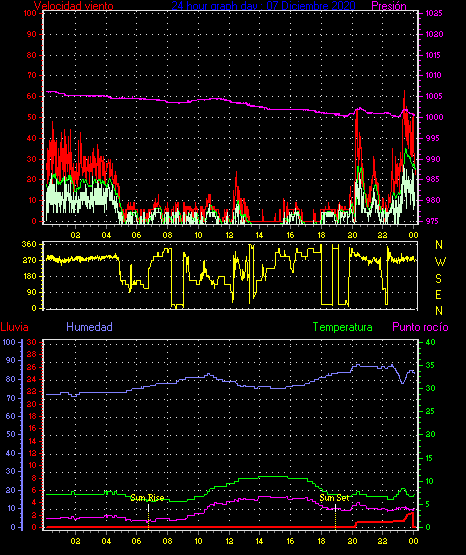This screenshot has width=466, height=555.
Task: Click the '1015' pressure axis value
Action: pos(433,55)
